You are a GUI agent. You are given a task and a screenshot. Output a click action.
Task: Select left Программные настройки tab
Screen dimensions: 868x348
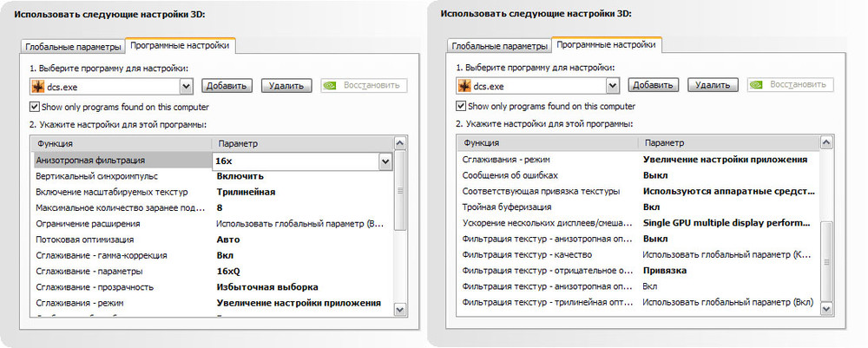pos(180,46)
